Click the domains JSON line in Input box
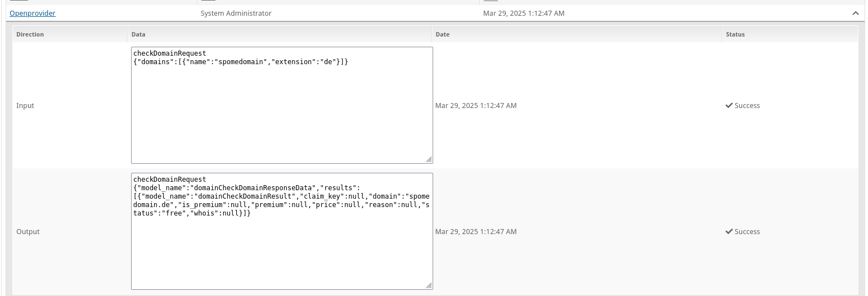 [241, 61]
